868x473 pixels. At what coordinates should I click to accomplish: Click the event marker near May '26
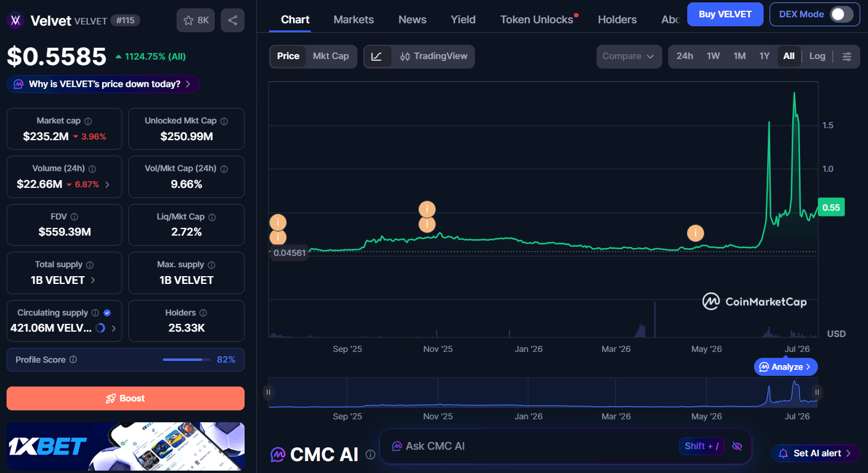(x=696, y=233)
